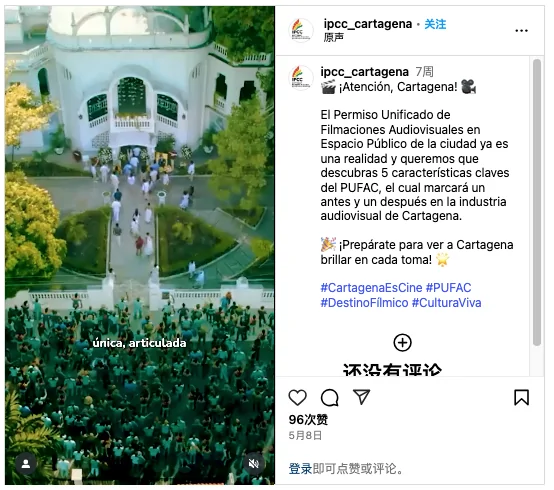
Task: Open hashtag #CulturaViva
Action: click(x=447, y=302)
